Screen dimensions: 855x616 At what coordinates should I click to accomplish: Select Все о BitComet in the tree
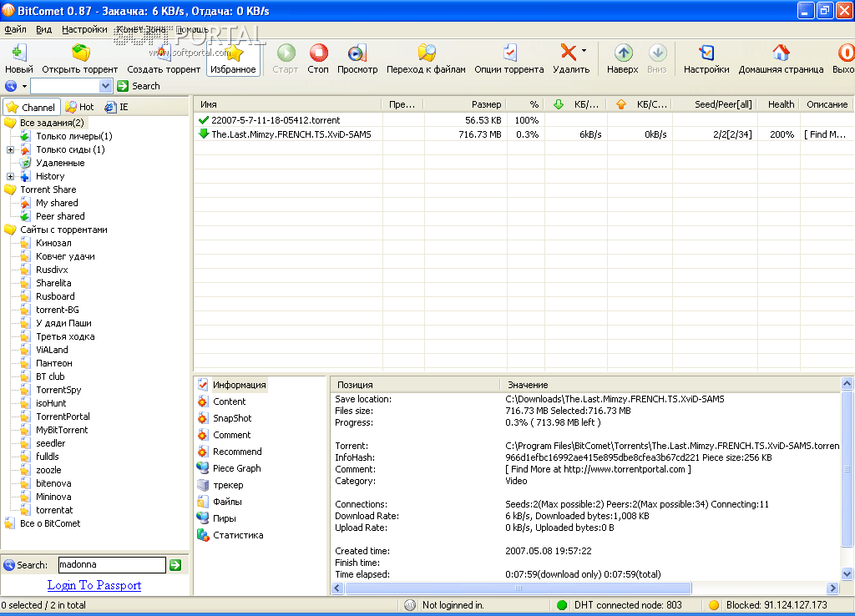(50, 523)
